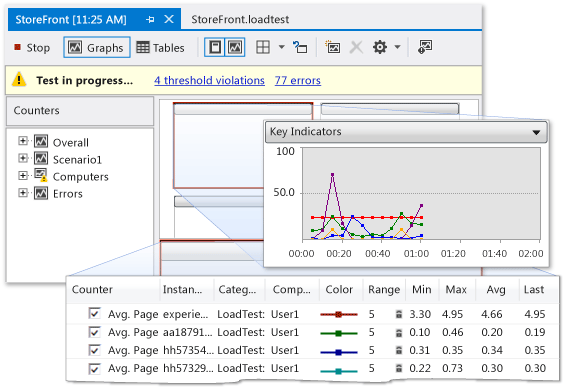Click the Avg value 4.66

point(492,314)
